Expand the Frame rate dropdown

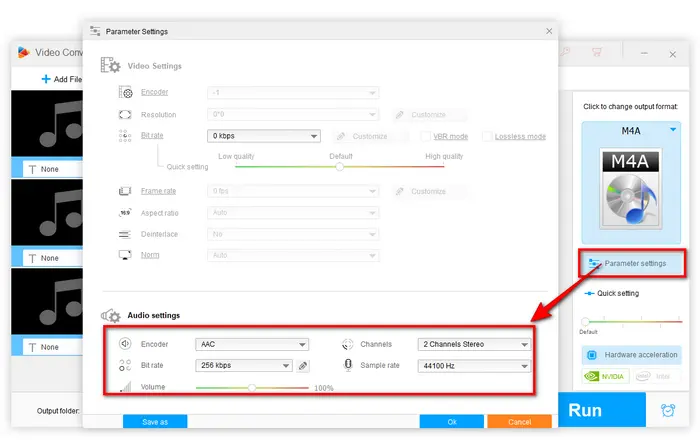[x=293, y=191]
